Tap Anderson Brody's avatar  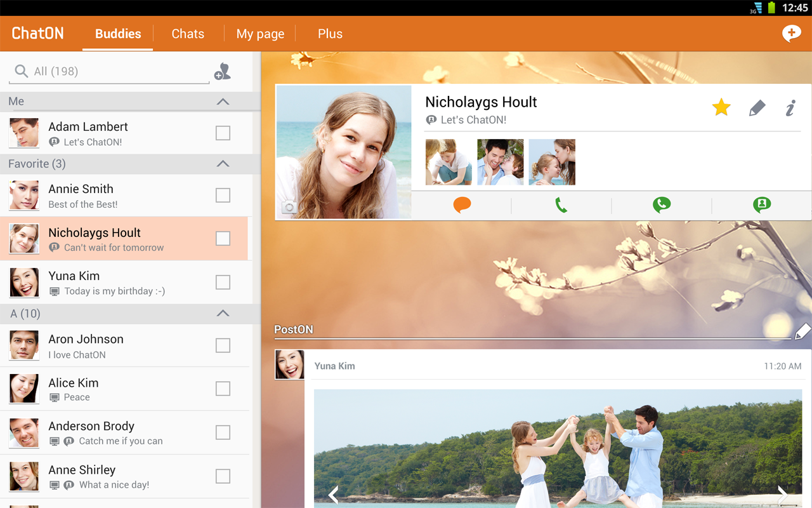tap(24, 432)
